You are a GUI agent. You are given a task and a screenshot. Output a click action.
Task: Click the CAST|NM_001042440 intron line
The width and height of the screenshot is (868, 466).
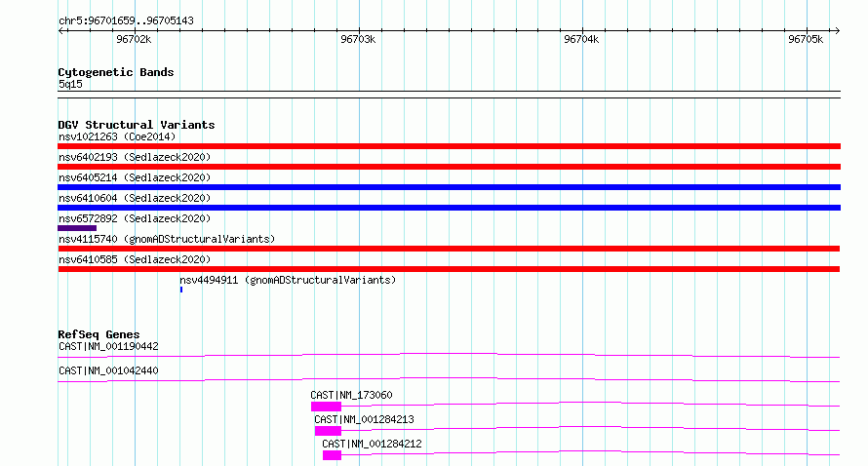449,379
